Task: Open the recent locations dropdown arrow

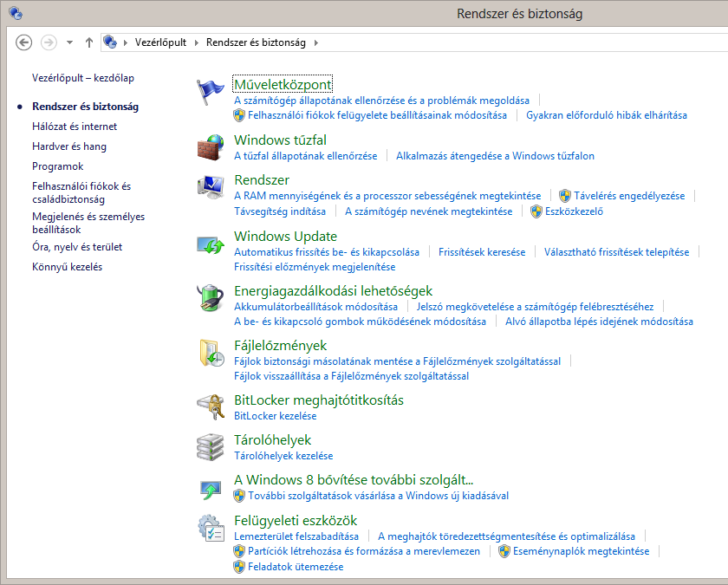Action: (x=69, y=42)
